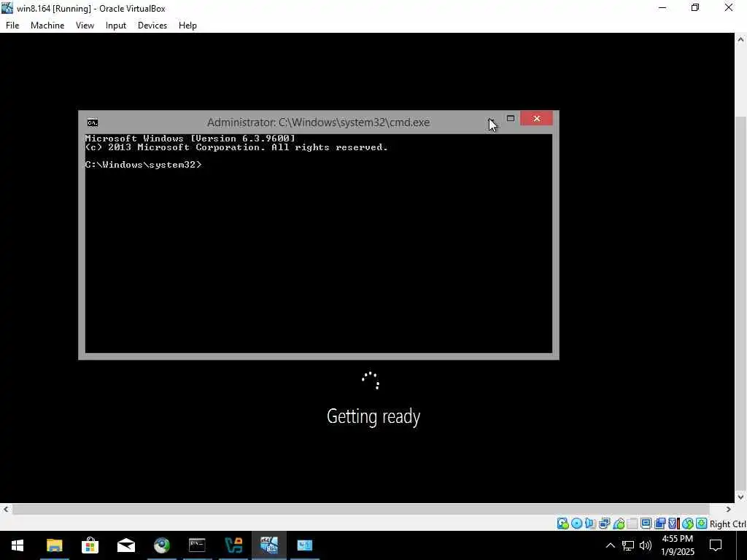This screenshot has width=747, height=560.
Task: Click the C:\Windows\system32> prompt line
Action: point(143,165)
